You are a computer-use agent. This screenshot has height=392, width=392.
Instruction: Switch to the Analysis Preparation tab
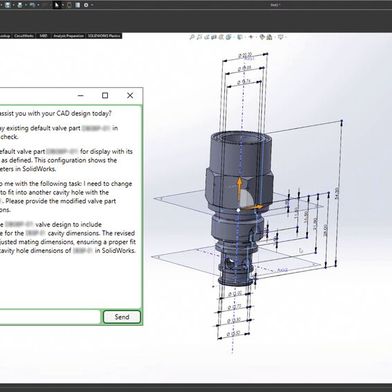tap(68, 36)
